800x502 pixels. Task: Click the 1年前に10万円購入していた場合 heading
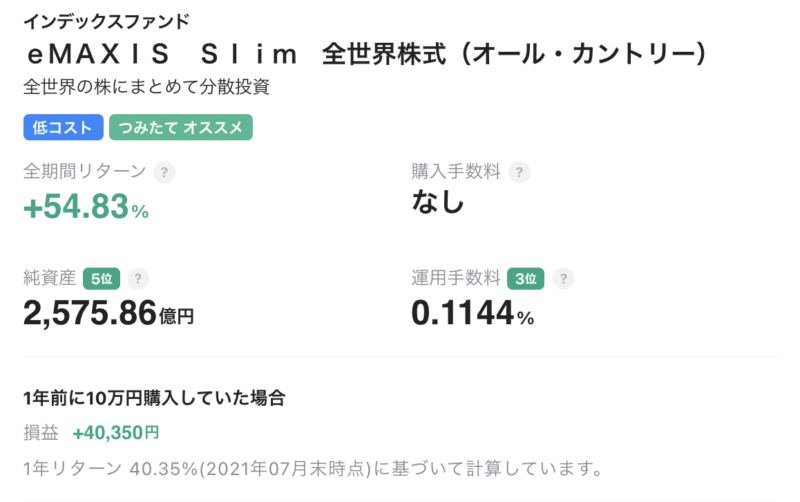154,398
